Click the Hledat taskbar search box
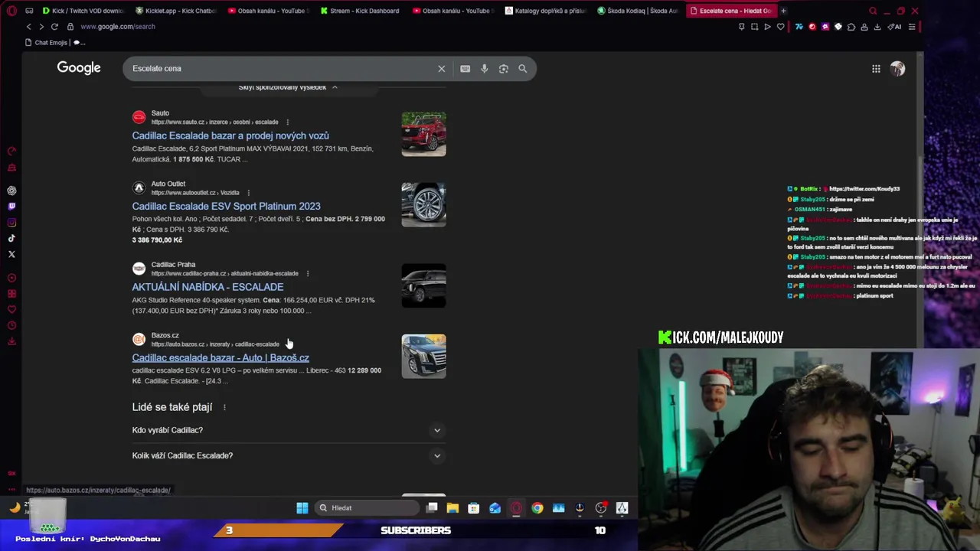Image resolution: width=980 pixels, height=551 pixels. (x=367, y=507)
